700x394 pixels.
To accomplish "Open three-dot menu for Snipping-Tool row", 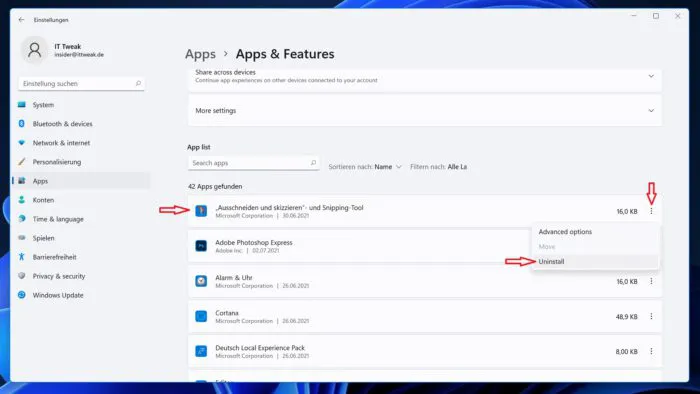I will coord(651,211).
